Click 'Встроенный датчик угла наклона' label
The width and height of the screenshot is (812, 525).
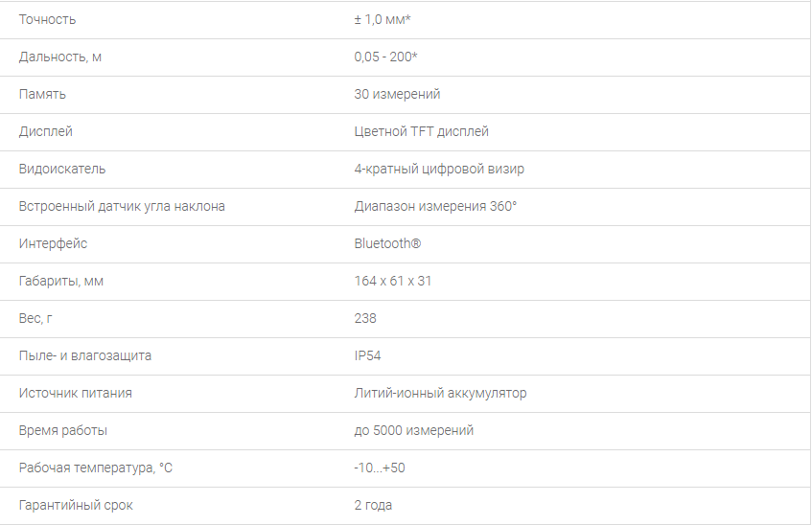tap(122, 206)
